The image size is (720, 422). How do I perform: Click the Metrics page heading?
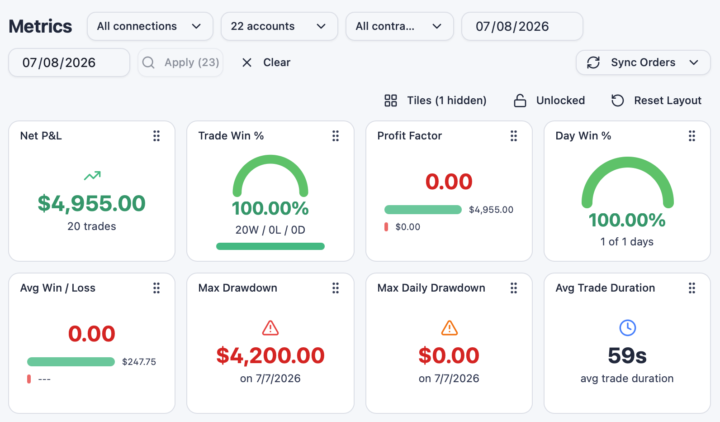pos(40,26)
